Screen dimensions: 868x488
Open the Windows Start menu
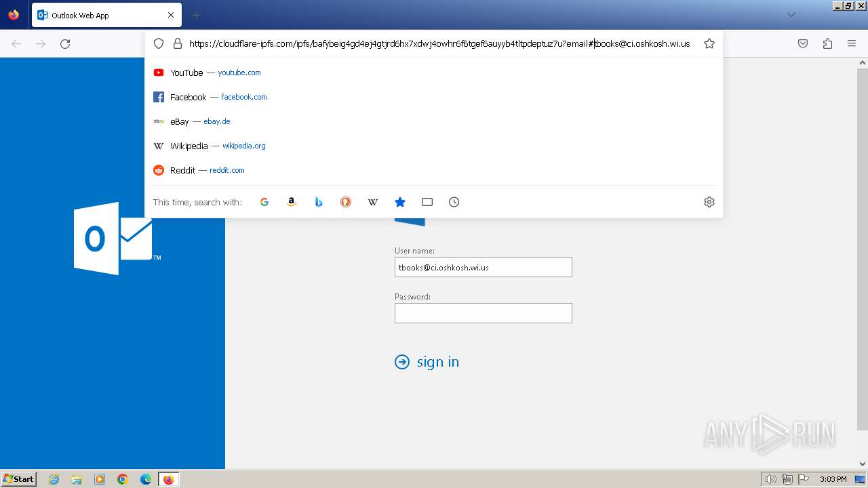coord(18,479)
